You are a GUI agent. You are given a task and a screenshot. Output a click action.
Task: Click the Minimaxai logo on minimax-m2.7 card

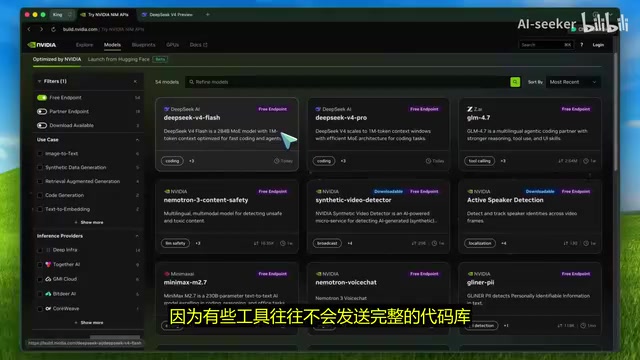click(x=167, y=274)
